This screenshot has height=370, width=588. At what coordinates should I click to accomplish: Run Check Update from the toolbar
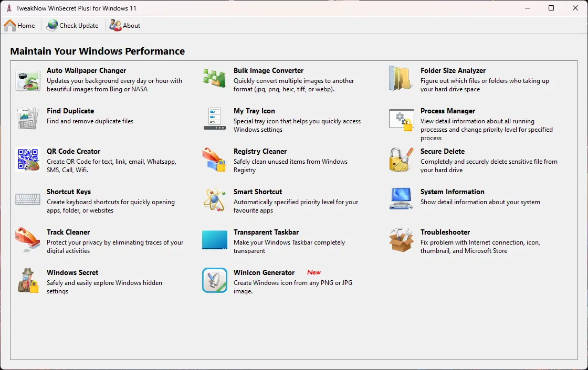click(x=72, y=25)
